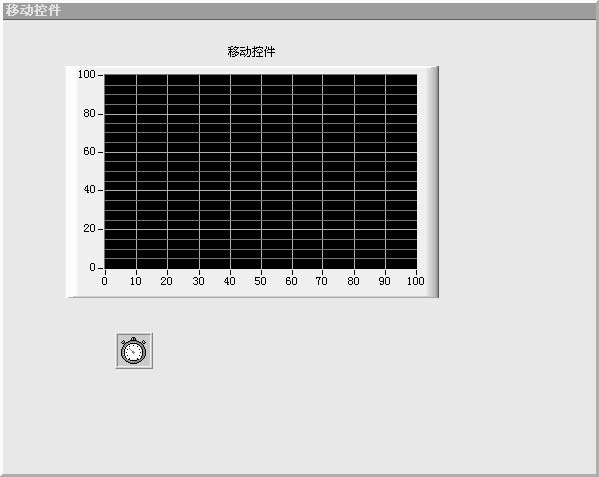The height and width of the screenshot is (477, 599).
Task: Click the X-axis label 70
Action: pos(322,281)
